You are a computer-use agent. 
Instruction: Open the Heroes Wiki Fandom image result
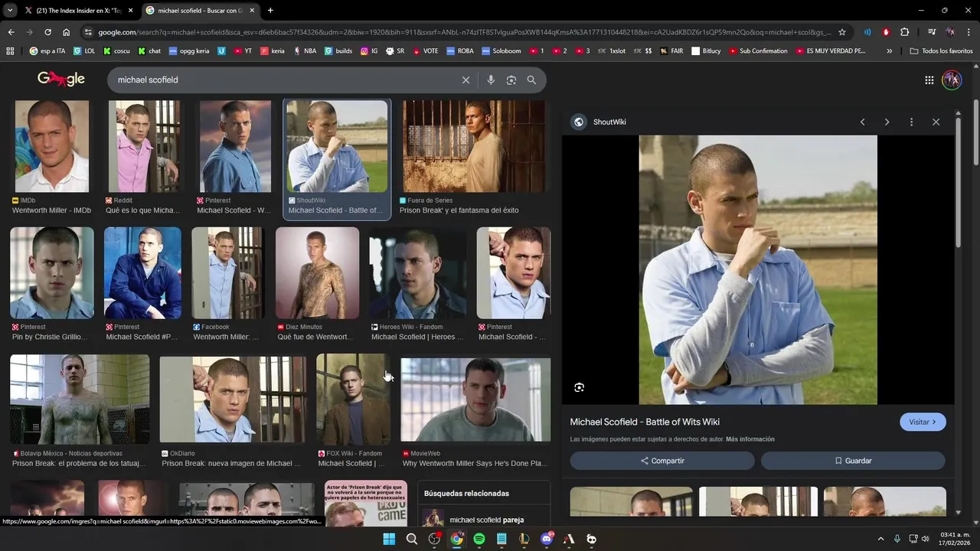pos(418,273)
